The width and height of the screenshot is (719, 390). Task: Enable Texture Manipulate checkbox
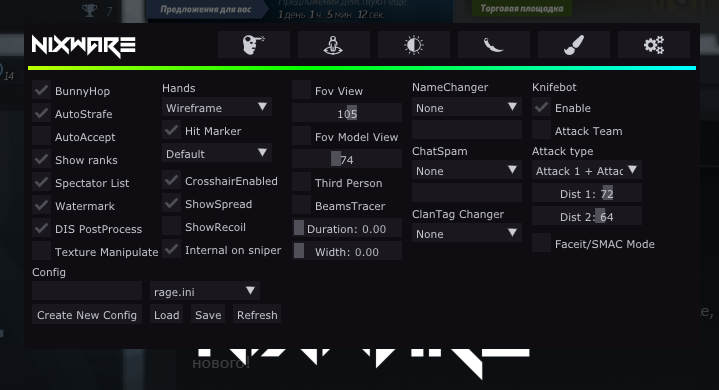click(41, 251)
